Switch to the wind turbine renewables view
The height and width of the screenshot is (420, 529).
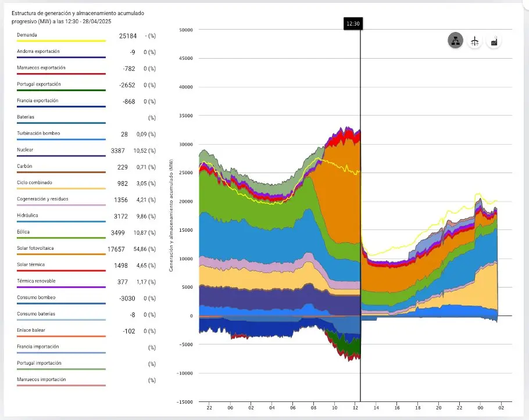(x=475, y=41)
